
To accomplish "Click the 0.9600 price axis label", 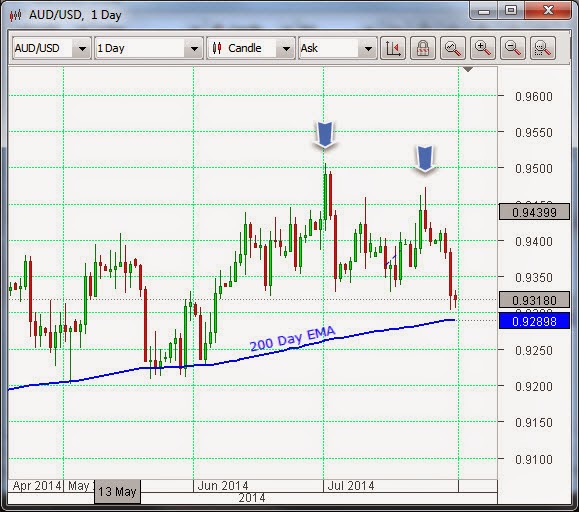I will coord(534,97).
